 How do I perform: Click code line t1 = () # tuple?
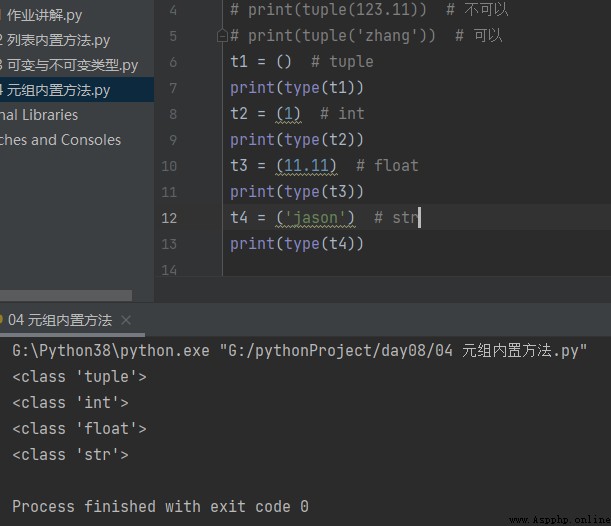click(x=302, y=62)
